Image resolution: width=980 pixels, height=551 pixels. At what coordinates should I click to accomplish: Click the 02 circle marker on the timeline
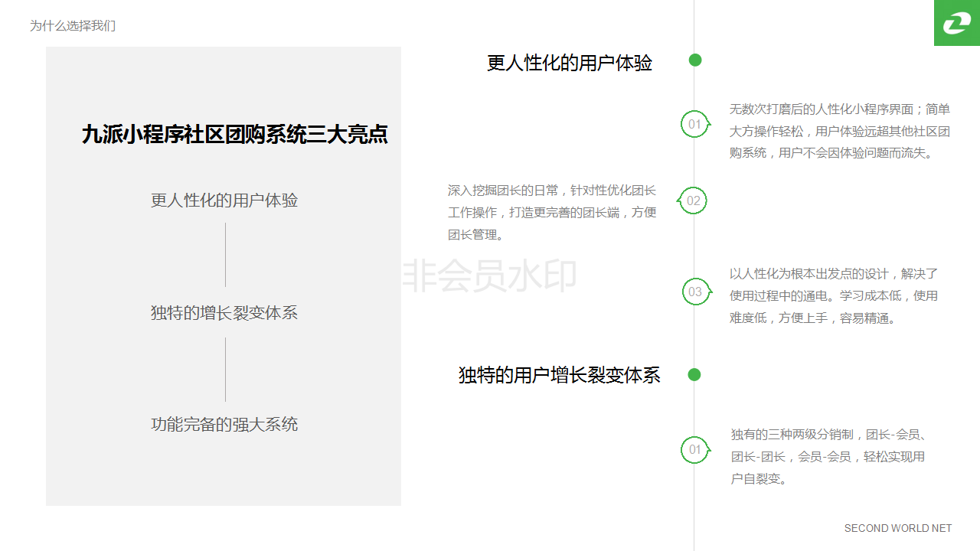(693, 201)
